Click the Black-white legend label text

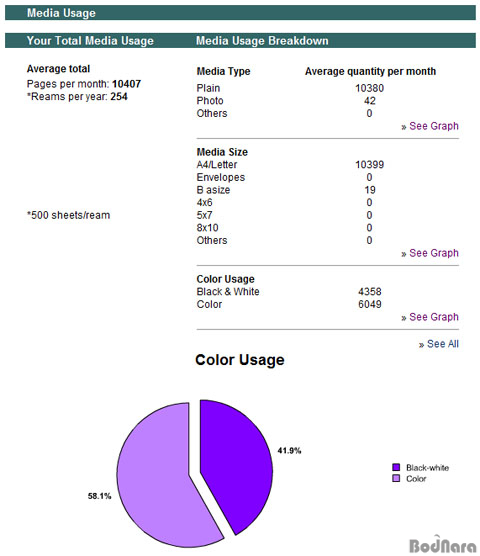pos(428,468)
